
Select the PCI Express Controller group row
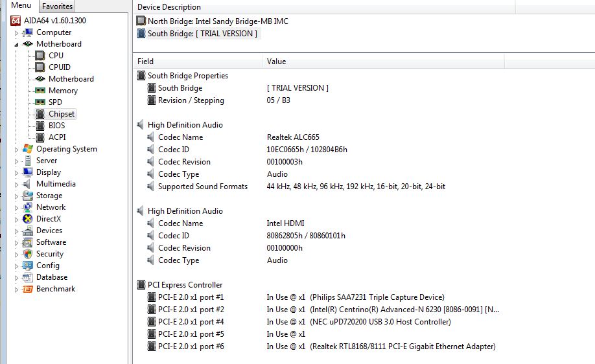click(180, 285)
